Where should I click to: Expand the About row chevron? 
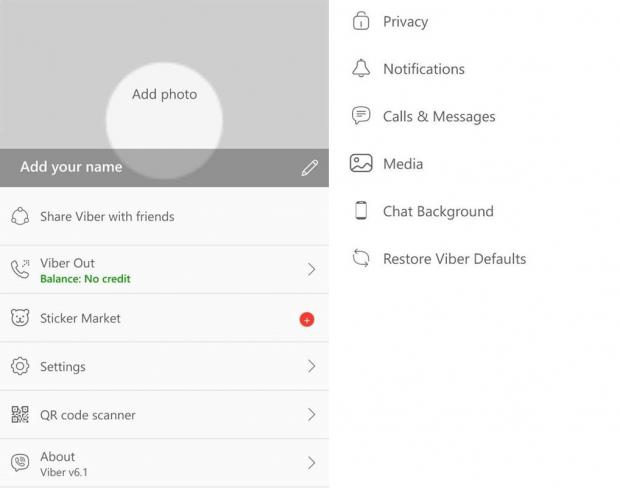click(x=311, y=463)
